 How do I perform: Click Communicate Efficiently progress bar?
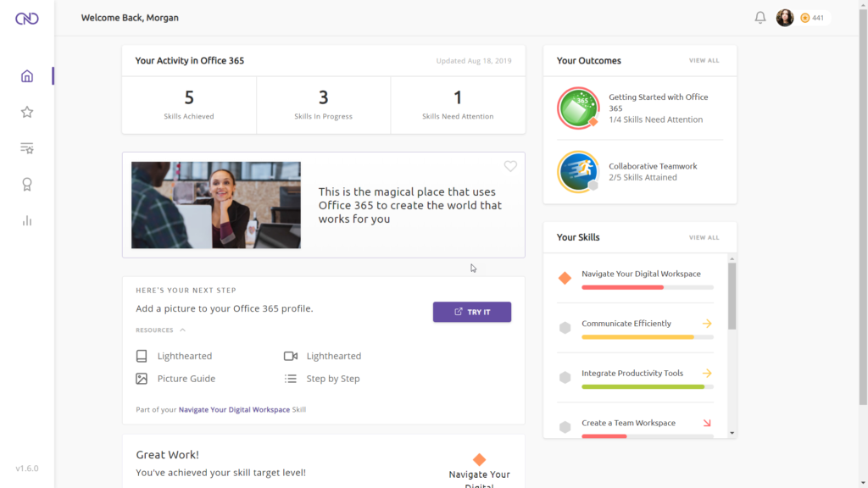[647, 337]
